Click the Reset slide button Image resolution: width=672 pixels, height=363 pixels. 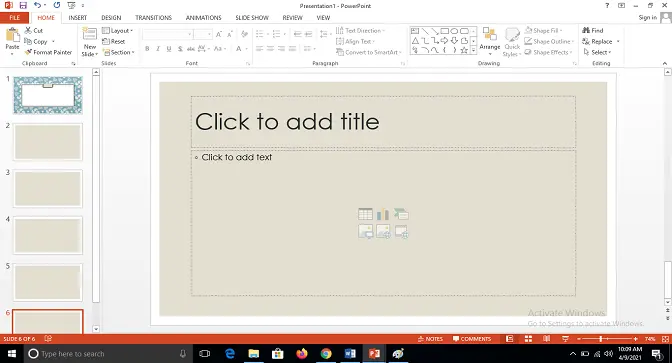tap(114, 42)
